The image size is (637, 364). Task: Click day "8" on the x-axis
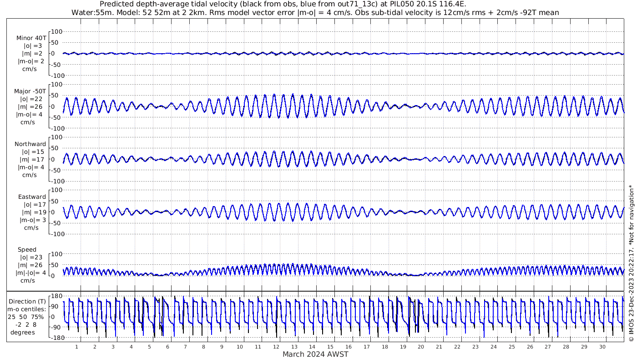click(204, 347)
